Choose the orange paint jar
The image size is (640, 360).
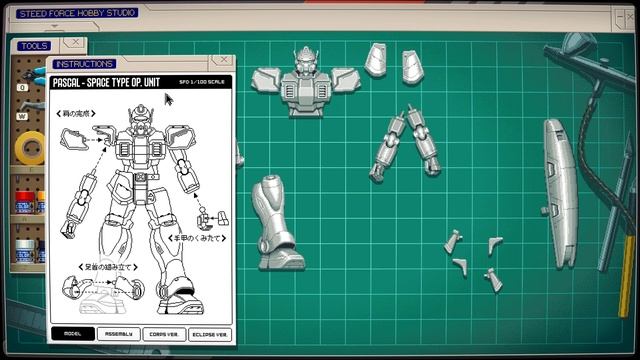41,202
